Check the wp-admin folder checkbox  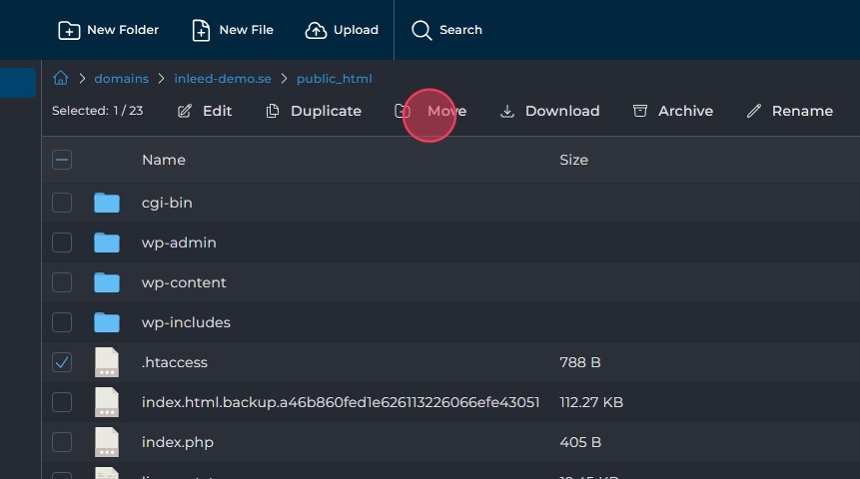(x=62, y=242)
